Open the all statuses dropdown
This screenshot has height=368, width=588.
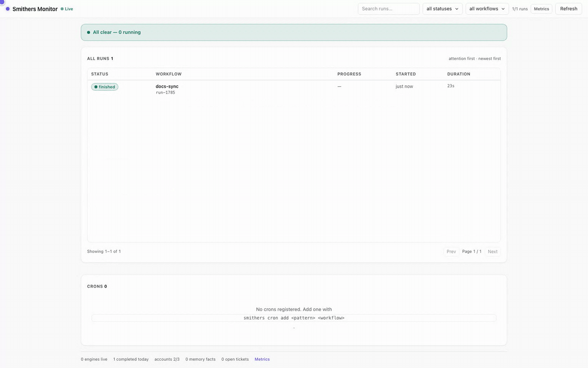tap(442, 9)
